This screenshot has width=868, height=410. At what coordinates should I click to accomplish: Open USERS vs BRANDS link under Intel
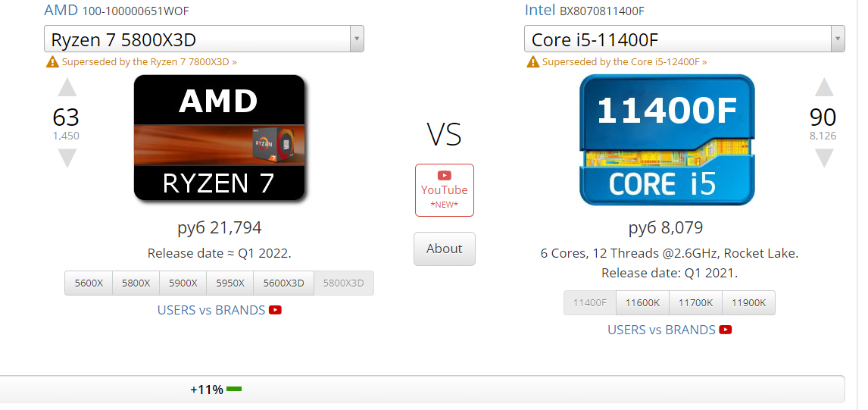pyautogui.click(x=661, y=330)
